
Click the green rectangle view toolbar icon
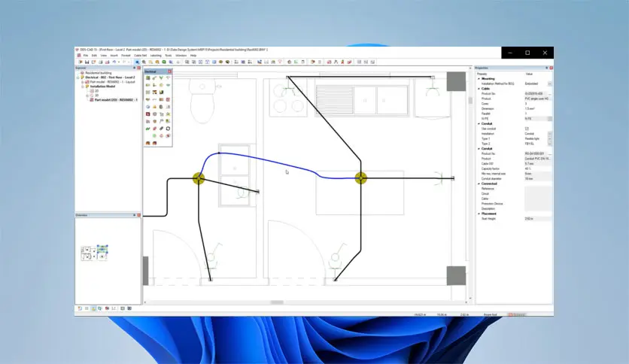coord(164,62)
